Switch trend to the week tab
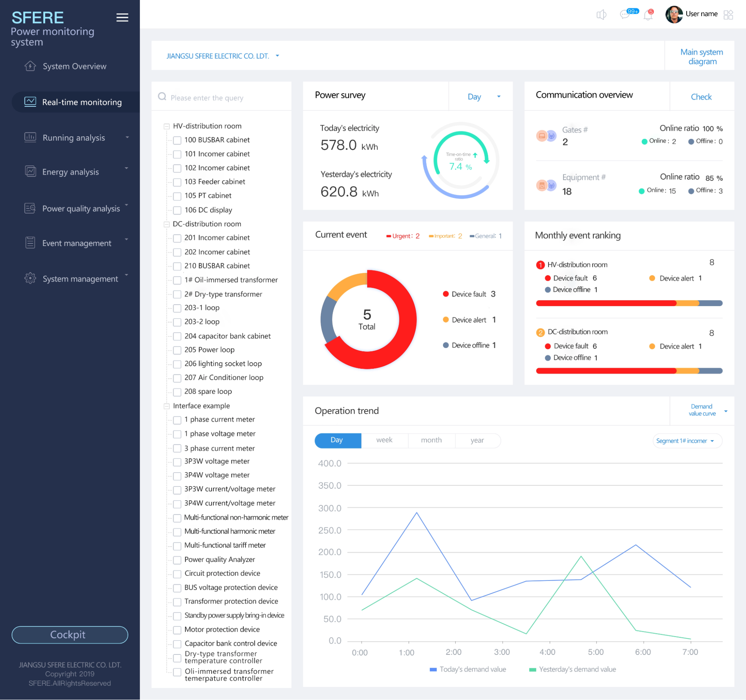This screenshot has width=746, height=700. pos(384,440)
